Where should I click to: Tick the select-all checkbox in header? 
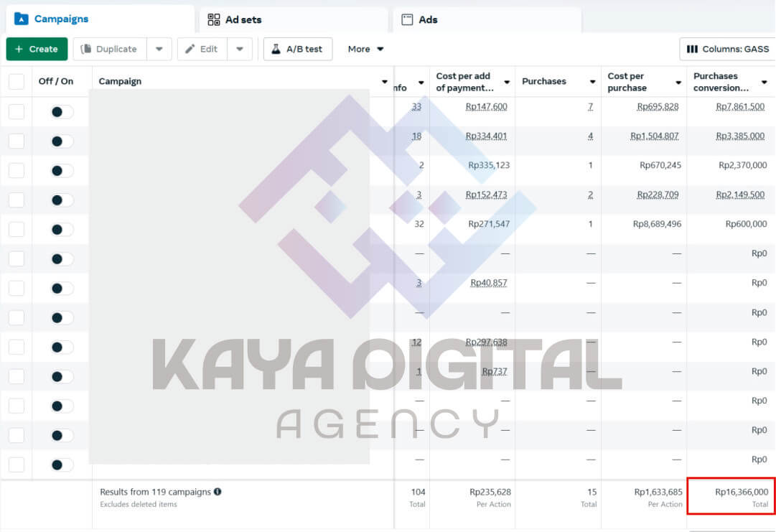pyautogui.click(x=16, y=81)
